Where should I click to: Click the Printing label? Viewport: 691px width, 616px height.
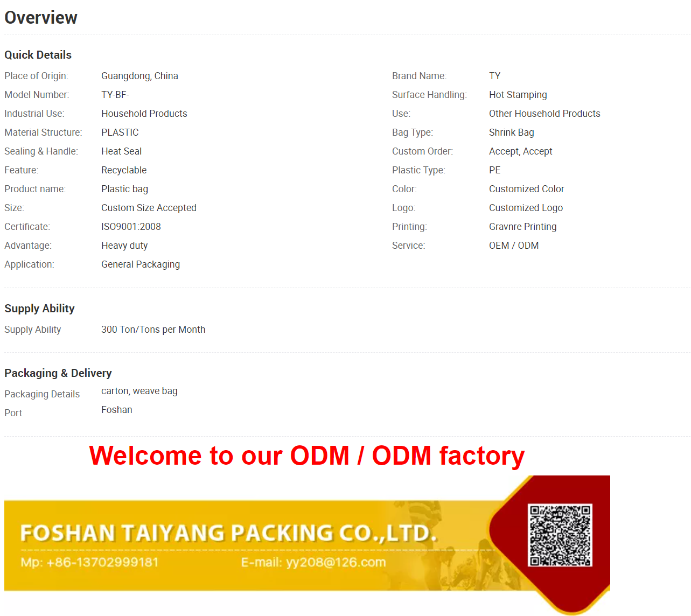[410, 227]
